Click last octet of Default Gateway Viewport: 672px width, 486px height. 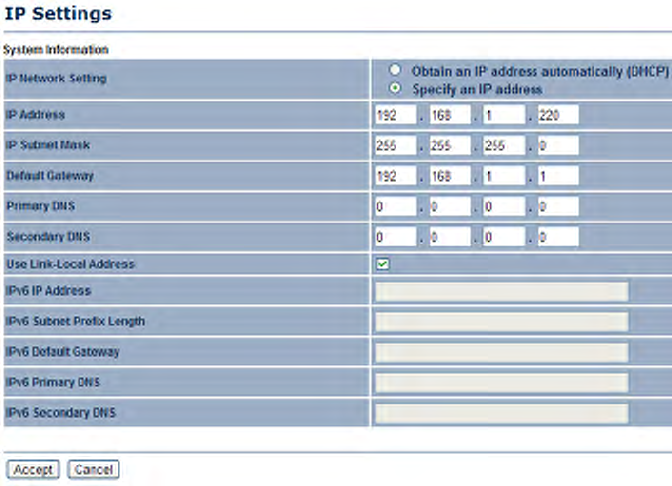pyautogui.click(x=557, y=176)
